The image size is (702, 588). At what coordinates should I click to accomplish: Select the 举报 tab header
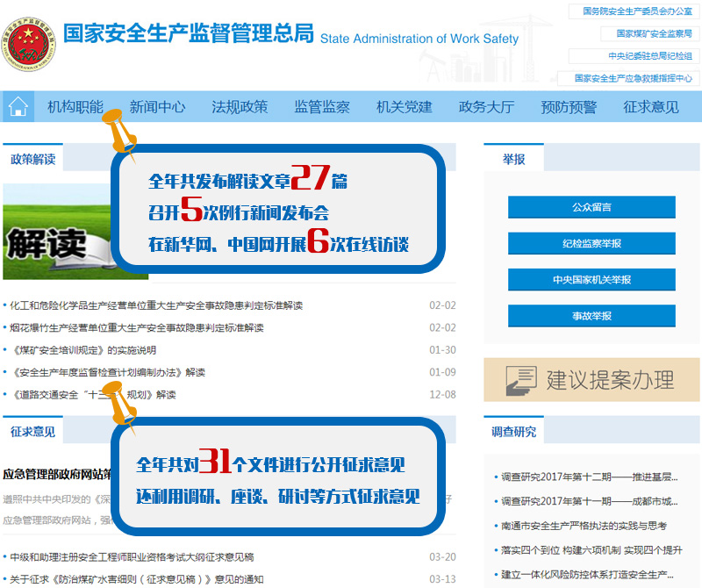click(513, 159)
